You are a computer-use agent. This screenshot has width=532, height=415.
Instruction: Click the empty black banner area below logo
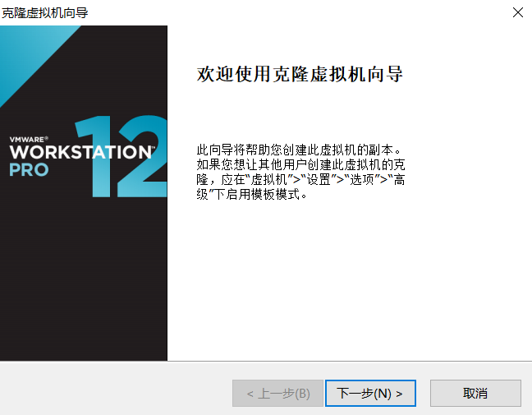[x=84, y=279]
